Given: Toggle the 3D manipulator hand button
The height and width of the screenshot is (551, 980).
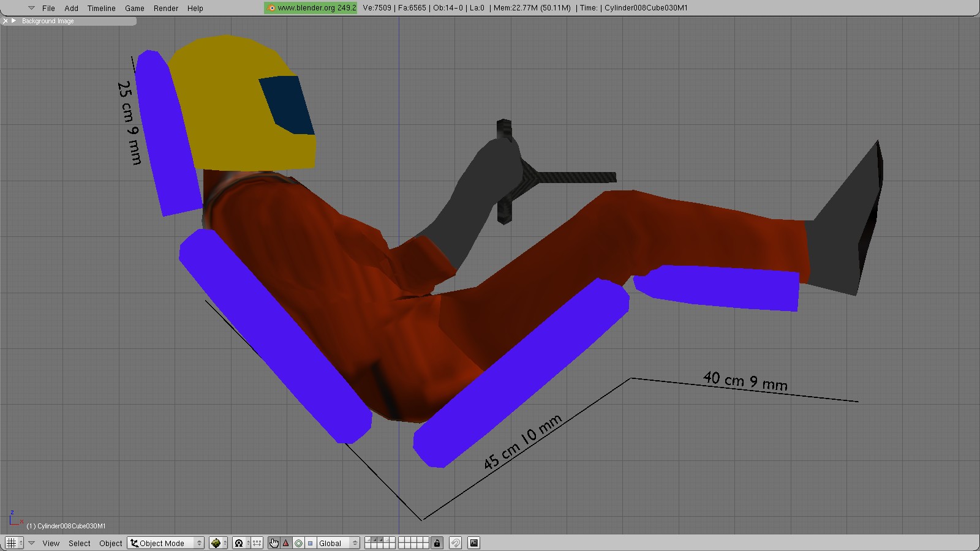Looking at the screenshot, I should click(x=274, y=543).
